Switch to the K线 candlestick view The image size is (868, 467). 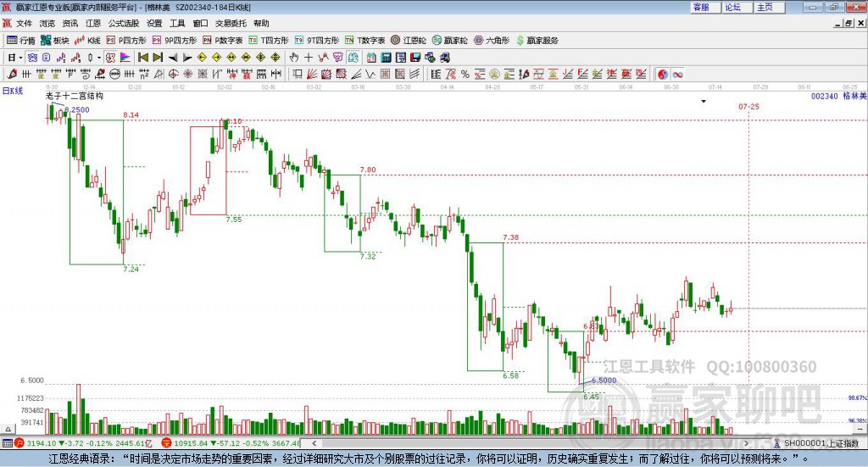(x=87, y=41)
